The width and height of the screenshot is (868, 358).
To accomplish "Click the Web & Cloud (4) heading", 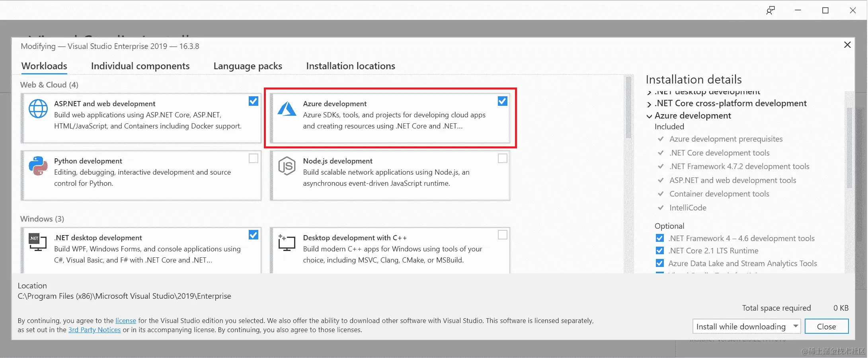I will 49,85.
